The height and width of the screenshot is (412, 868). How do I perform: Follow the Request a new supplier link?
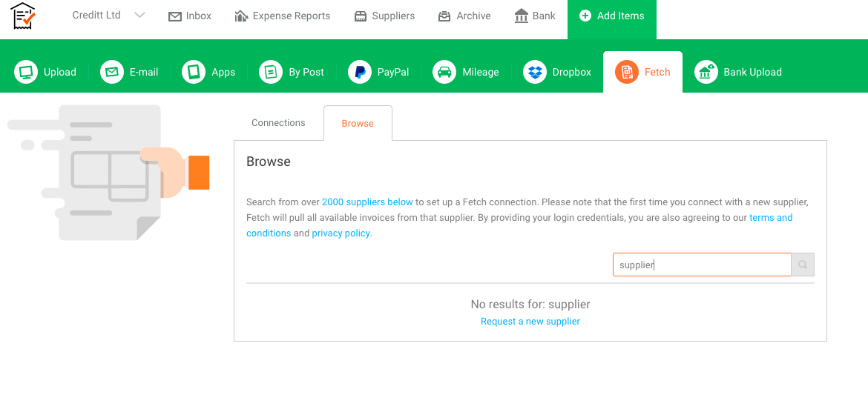coord(530,322)
